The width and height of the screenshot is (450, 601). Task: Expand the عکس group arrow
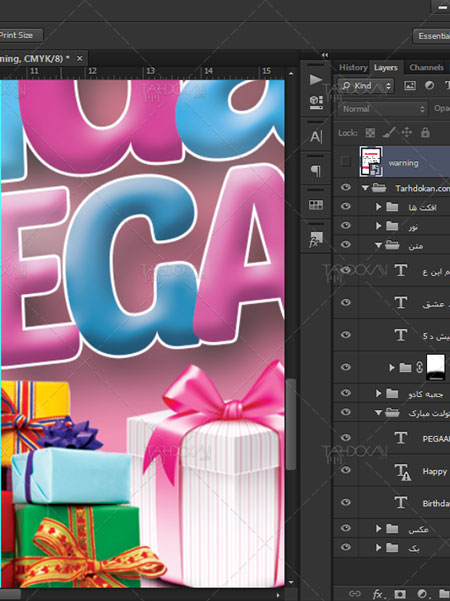click(379, 529)
